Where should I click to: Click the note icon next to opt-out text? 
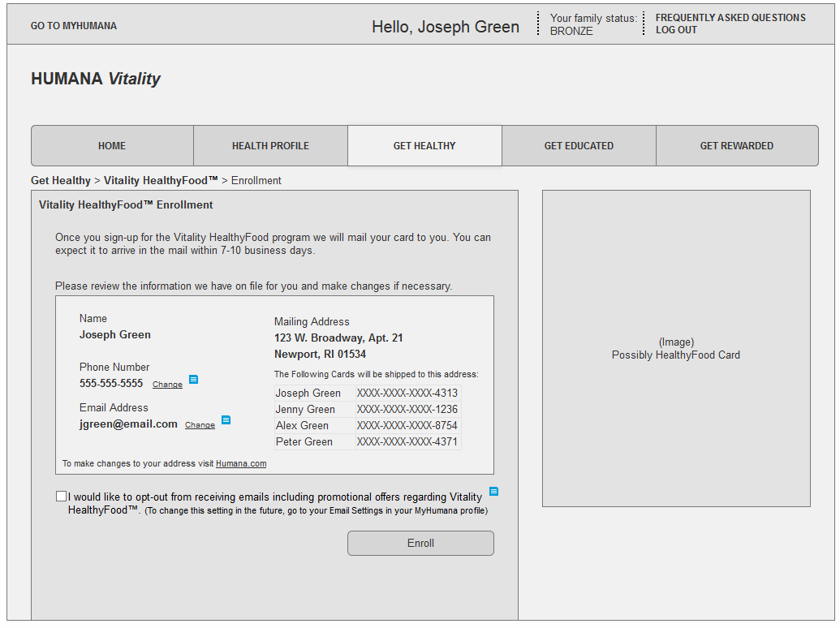click(x=494, y=491)
